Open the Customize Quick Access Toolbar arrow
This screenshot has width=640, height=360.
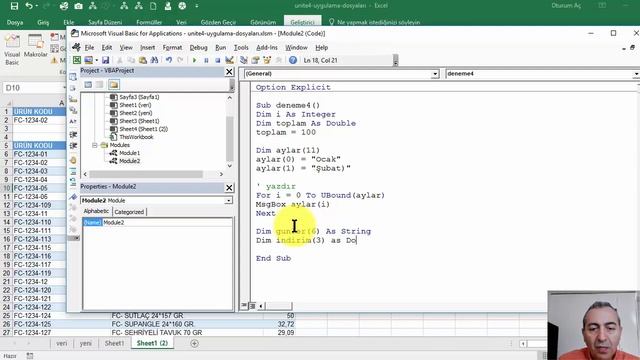click(x=197, y=6)
